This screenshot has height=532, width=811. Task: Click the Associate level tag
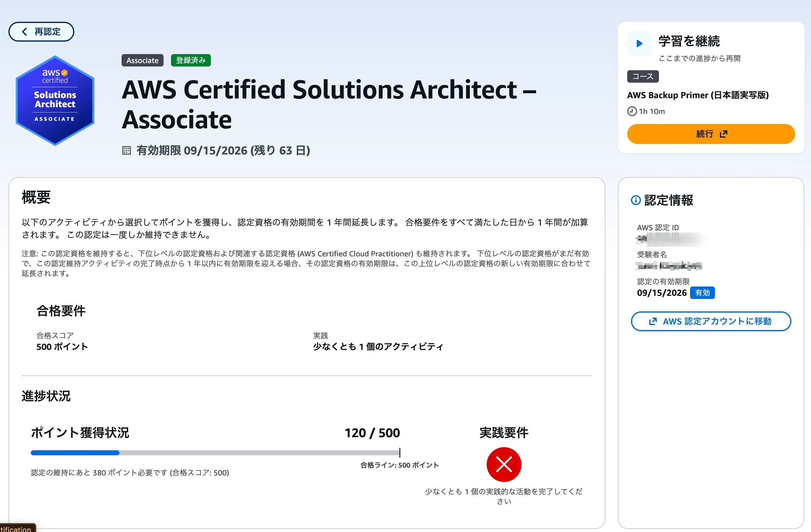coord(142,60)
